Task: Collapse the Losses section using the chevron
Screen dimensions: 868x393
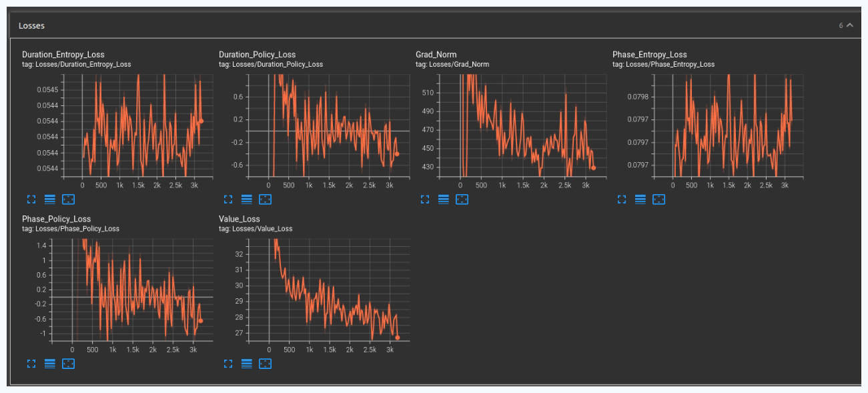Action: pos(849,25)
